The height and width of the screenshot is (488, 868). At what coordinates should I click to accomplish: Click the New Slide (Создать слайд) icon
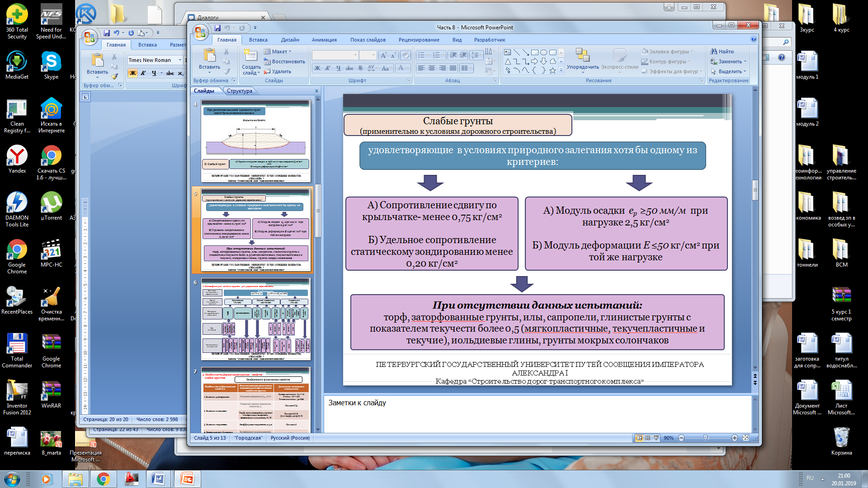click(x=251, y=56)
